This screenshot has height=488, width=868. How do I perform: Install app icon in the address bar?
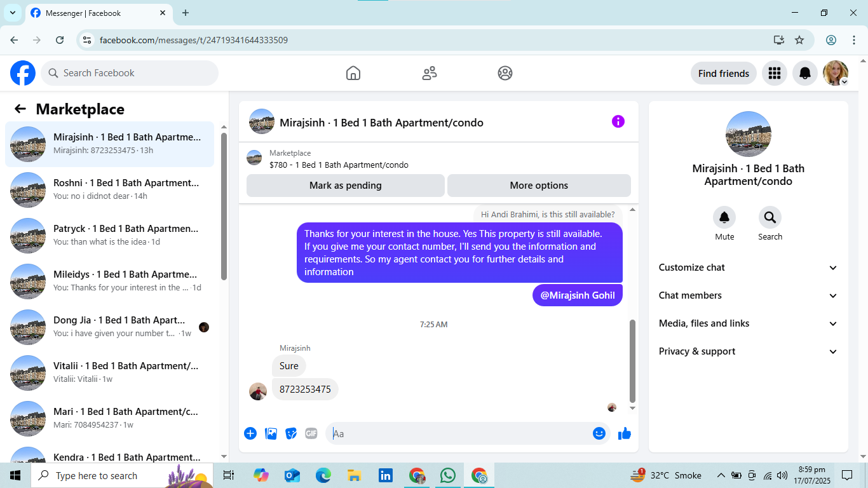coord(779,40)
